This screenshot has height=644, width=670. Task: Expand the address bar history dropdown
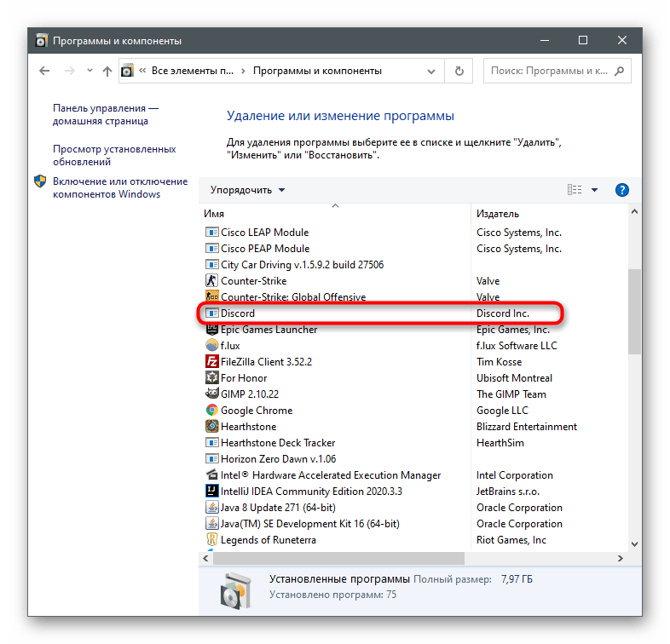(x=431, y=72)
